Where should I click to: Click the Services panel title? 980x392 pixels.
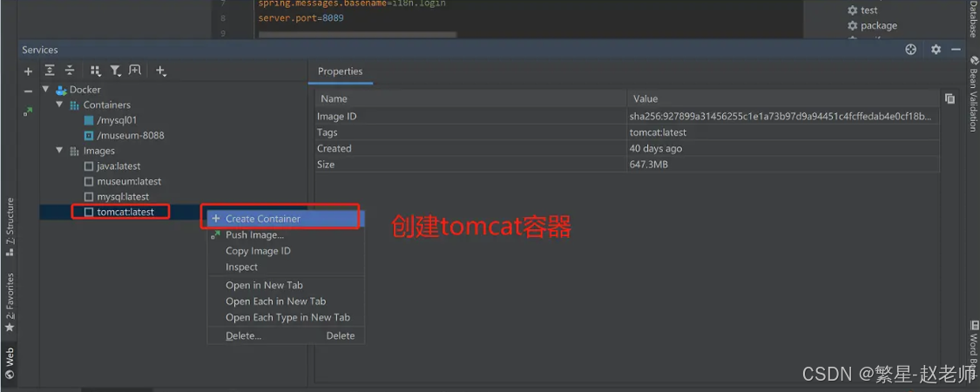[40, 50]
